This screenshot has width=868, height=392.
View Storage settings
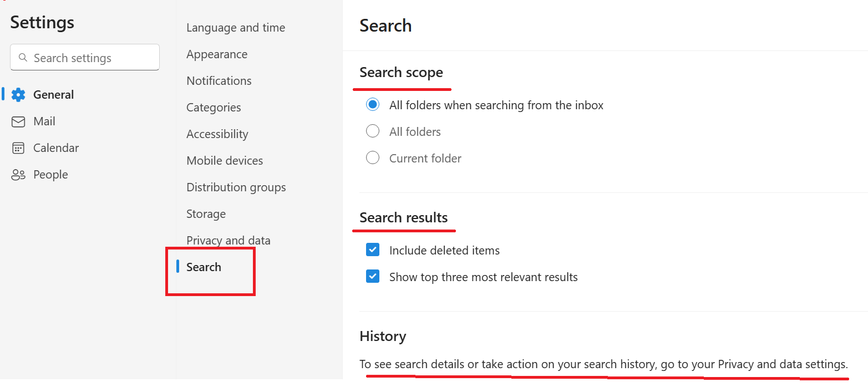(206, 214)
